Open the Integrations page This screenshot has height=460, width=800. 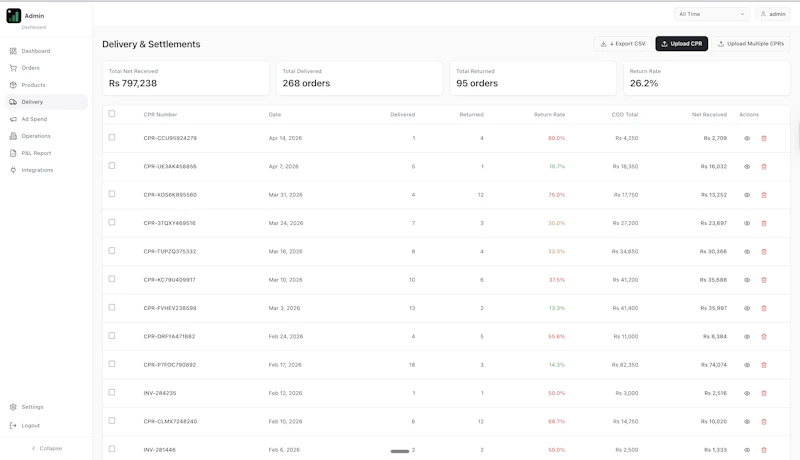tap(46, 170)
